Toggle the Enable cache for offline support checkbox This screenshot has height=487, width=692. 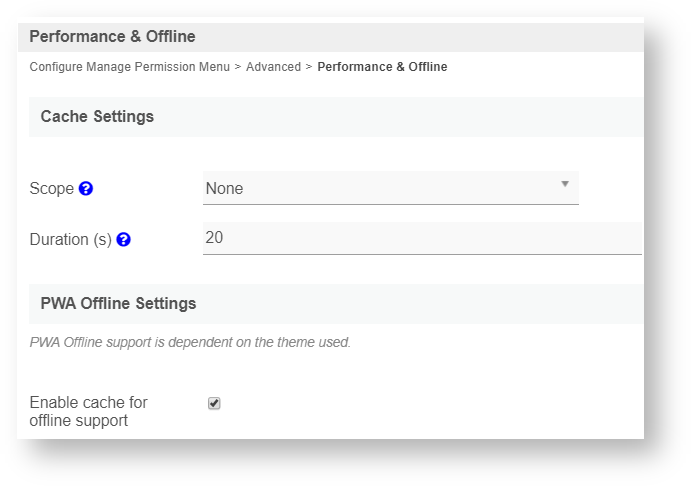pos(214,403)
